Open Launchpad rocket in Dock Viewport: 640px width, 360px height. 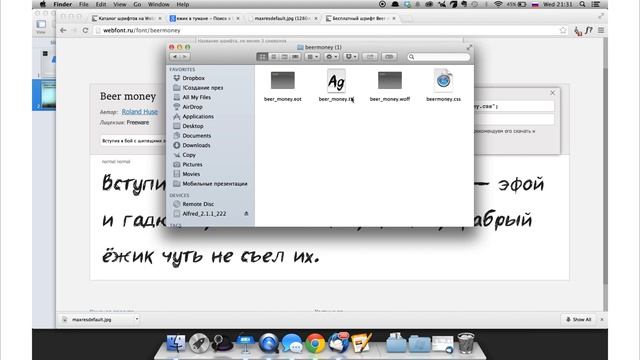(199, 343)
